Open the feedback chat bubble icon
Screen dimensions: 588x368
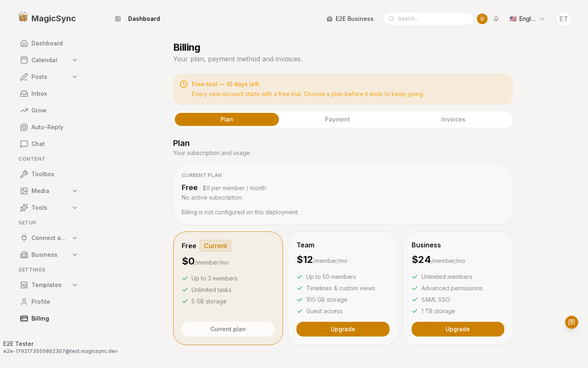572,322
